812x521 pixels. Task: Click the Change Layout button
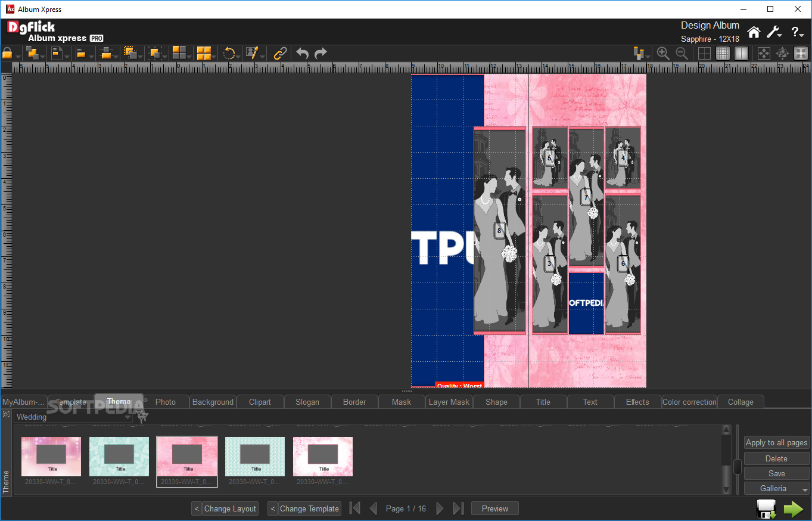[230, 508]
